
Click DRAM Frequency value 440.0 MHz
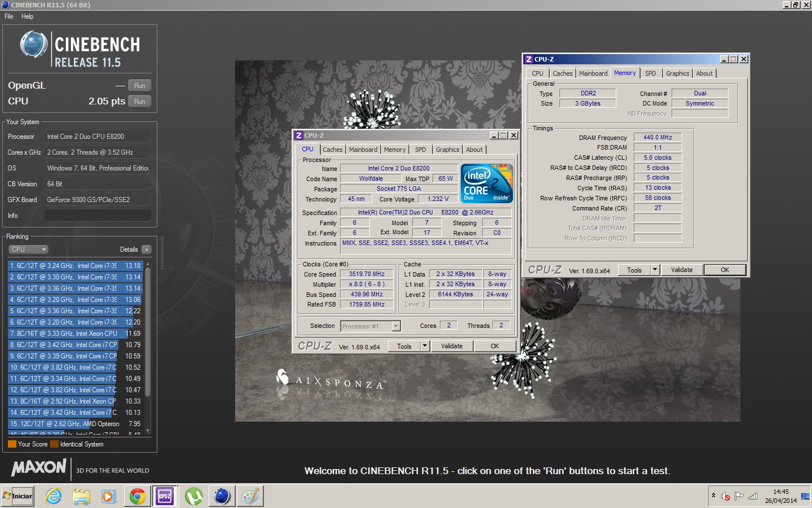(x=657, y=138)
